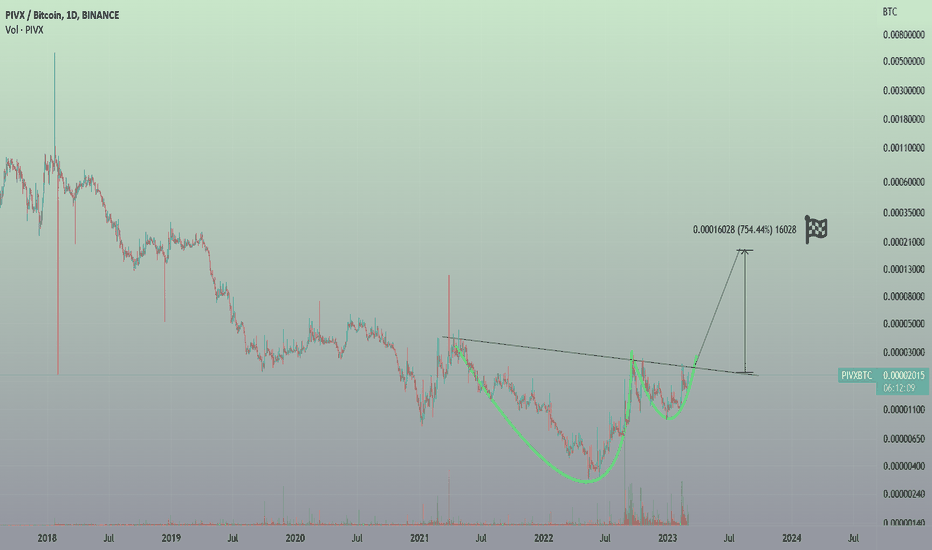Click the Jul label between 2021 and 2022
Screen dimensions: 932x550
[x=481, y=538]
